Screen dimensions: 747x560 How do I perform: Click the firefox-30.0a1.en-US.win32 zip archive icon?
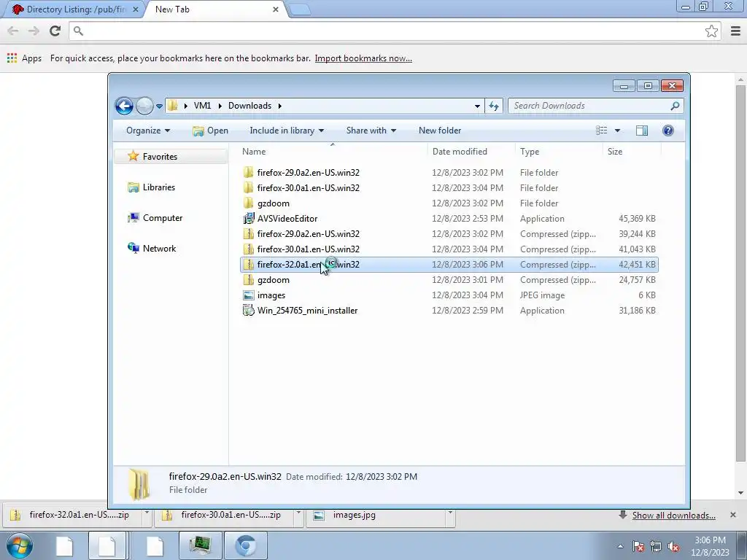tap(248, 249)
